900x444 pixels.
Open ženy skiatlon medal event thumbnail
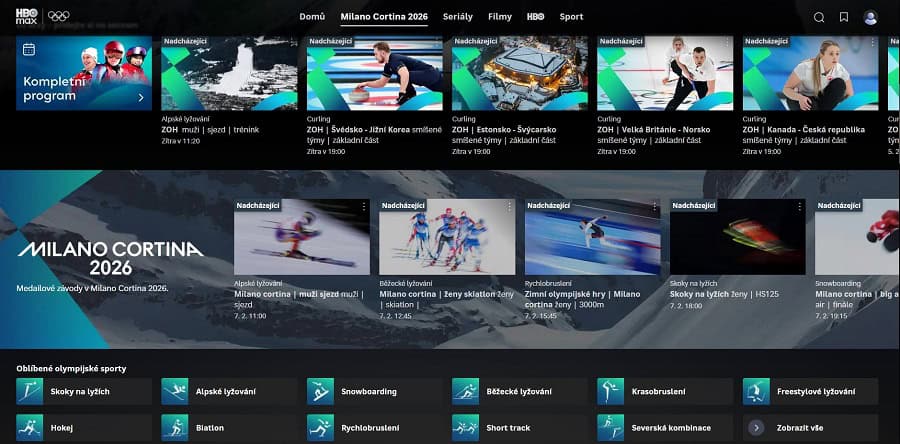coord(447,237)
